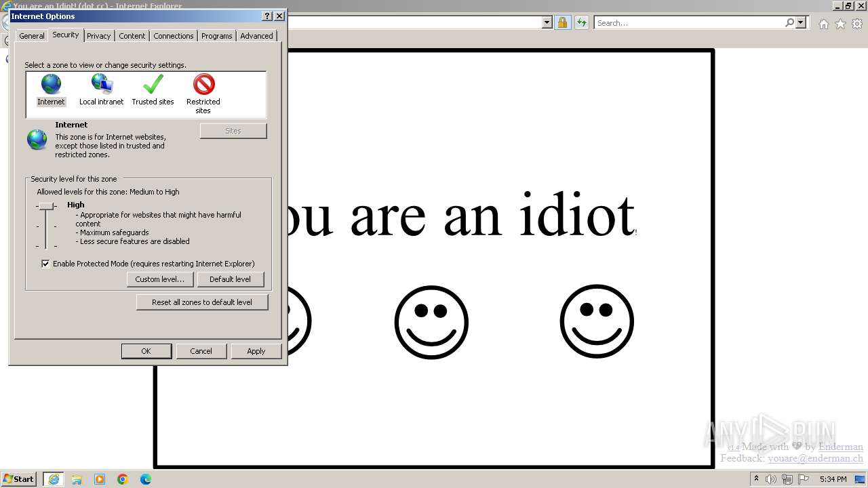Image resolution: width=868 pixels, height=488 pixels.
Task: Click the right smiley face
Action: (x=597, y=322)
